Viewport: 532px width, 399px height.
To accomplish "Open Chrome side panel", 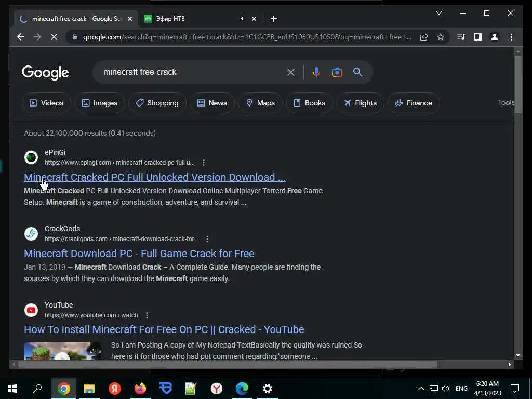I will (x=478, y=37).
